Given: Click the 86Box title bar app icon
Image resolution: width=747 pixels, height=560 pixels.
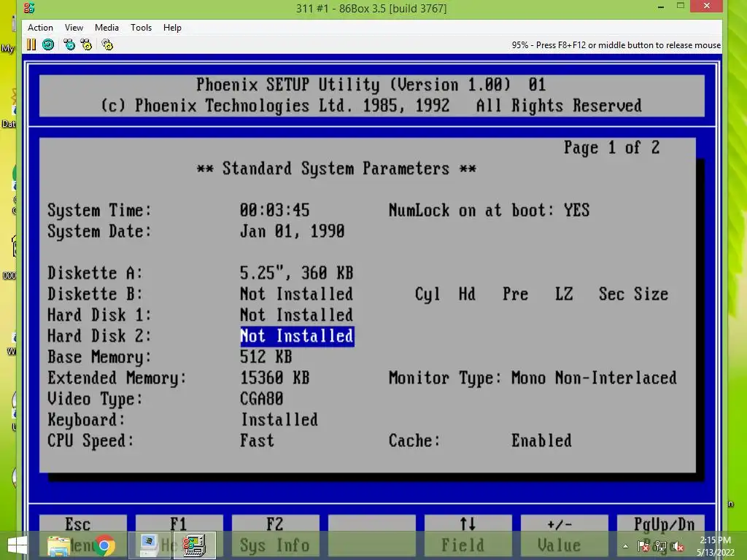Looking at the screenshot, I should pyautogui.click(x=29, y=7).
